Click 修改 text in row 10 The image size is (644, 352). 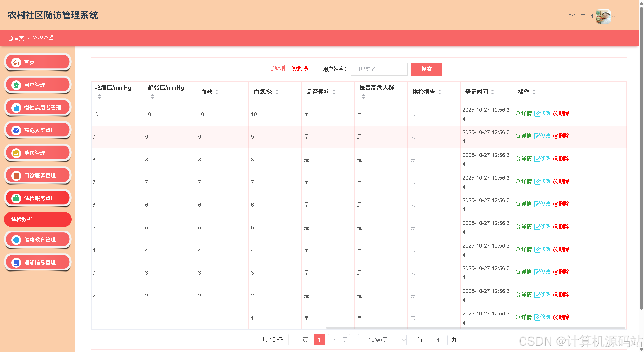545,113
